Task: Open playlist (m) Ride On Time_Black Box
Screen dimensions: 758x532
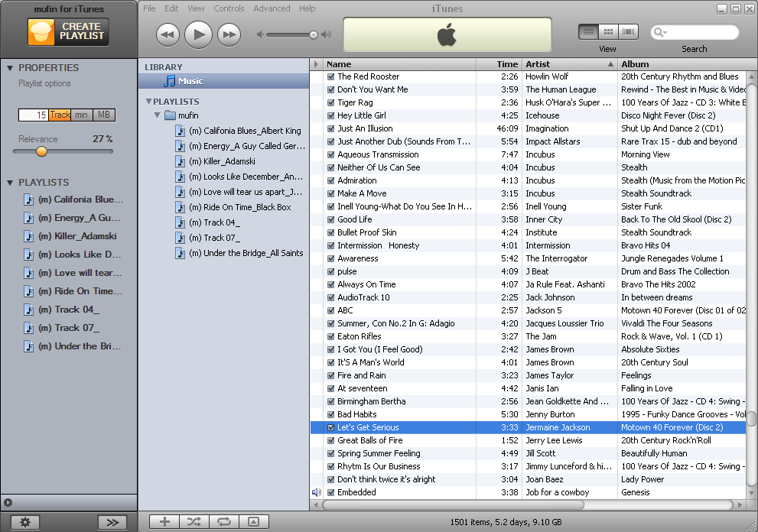Action: tap(233, 207)
